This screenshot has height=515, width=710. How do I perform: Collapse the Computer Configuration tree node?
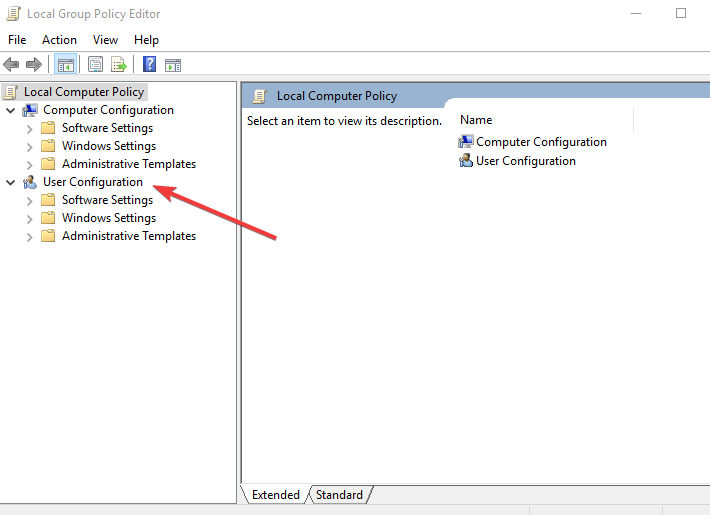[x=11, y=110]
